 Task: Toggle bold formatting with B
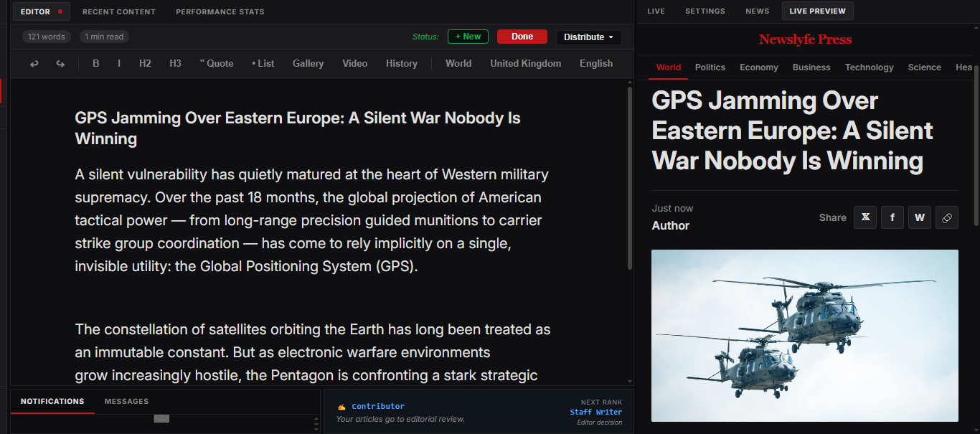[x=96, y=63]
